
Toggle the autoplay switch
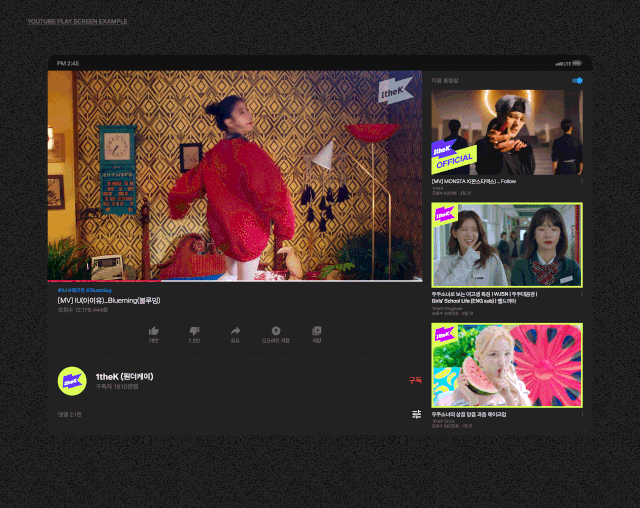click(577, 80)
